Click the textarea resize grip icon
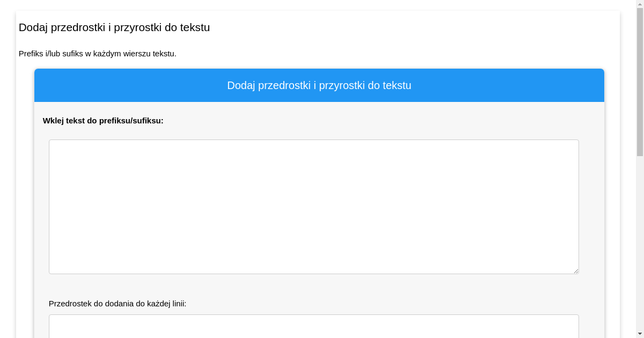 pyautogui.click(x=576, y=271)
